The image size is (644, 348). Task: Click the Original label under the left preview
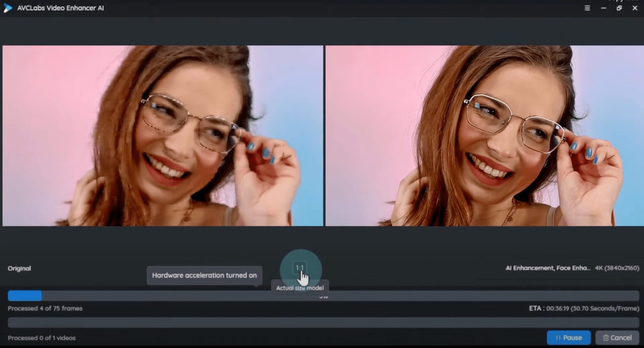(x=19, y=268)
